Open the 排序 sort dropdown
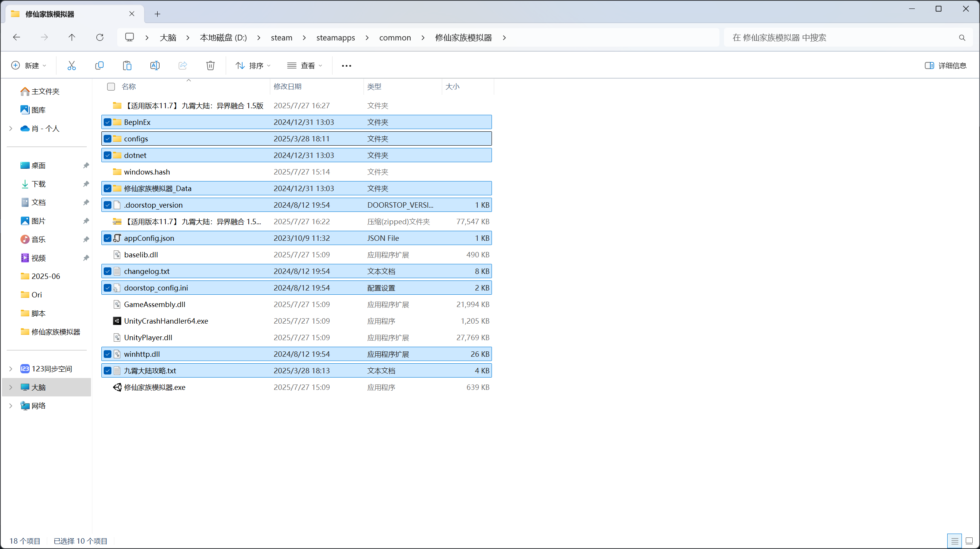 point(253,65)
